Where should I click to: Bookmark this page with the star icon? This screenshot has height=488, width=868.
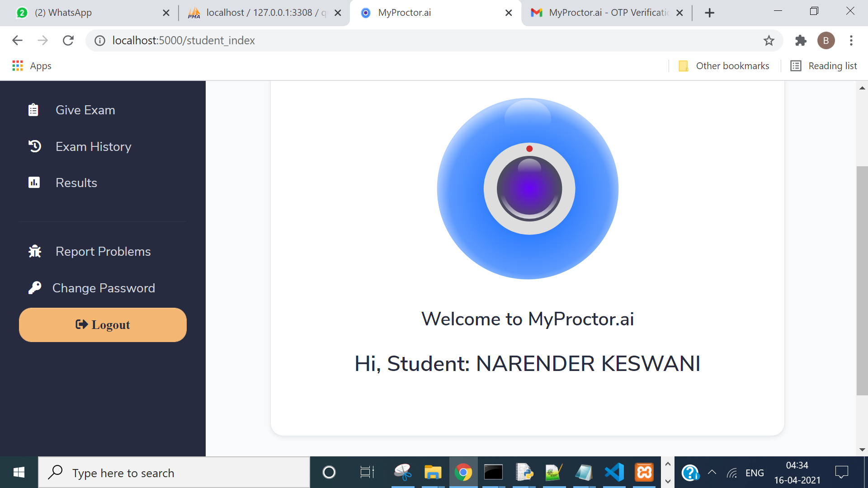pos(769,41)
